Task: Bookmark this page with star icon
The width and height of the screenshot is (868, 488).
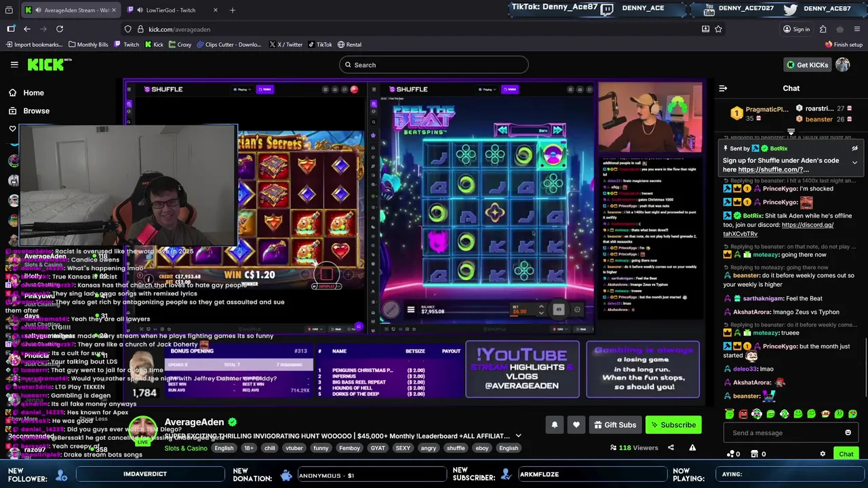Action: coord(718,29)
